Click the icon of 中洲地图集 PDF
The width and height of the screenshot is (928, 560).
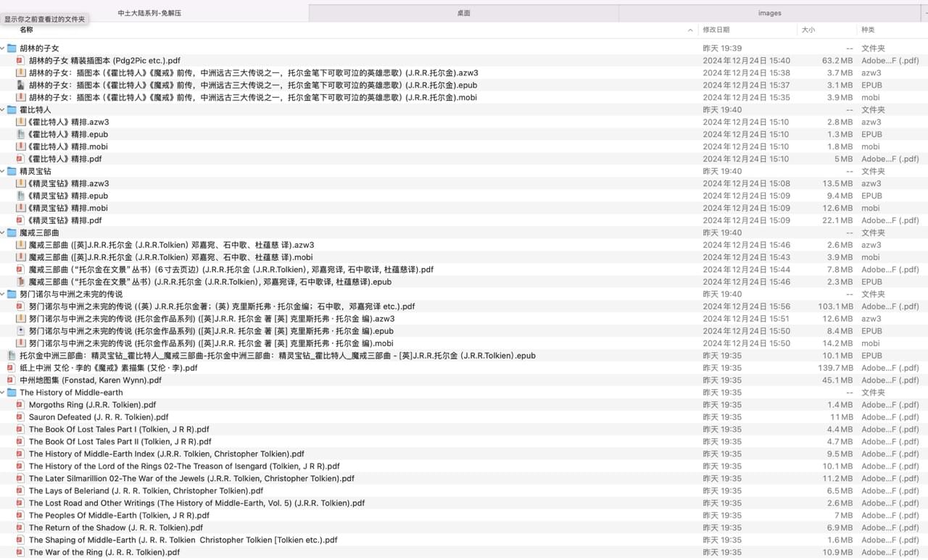[x=11, y=380]
